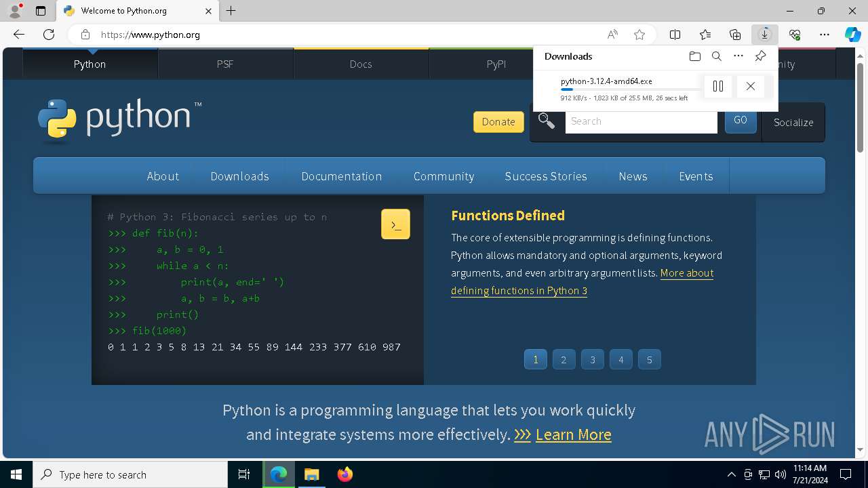Cancel the python installer download
The height and width of the screenshot is (488, 868).
(x=750, y=86)
